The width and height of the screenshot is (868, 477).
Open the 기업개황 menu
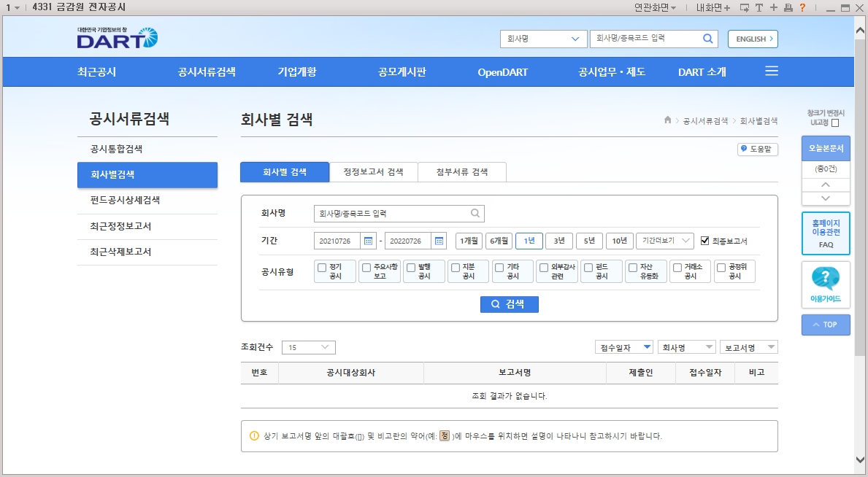pyautogui.click(x=297, y=72)
